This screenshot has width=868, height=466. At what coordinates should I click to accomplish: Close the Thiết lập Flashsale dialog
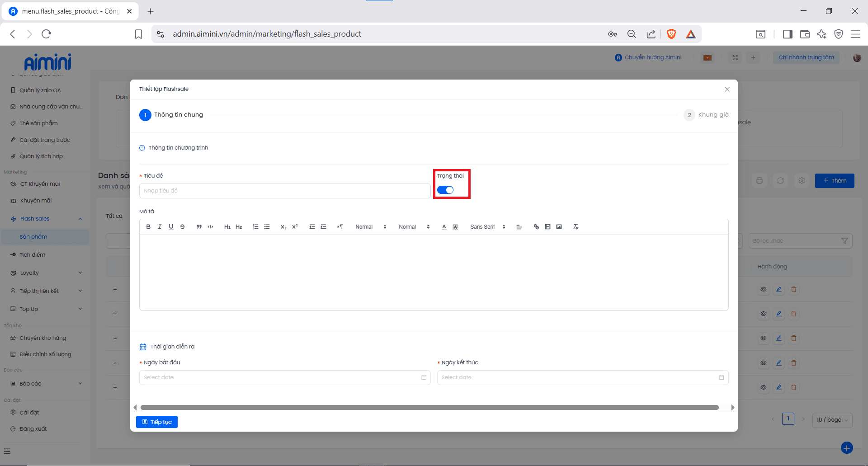[x=727, y=89]
